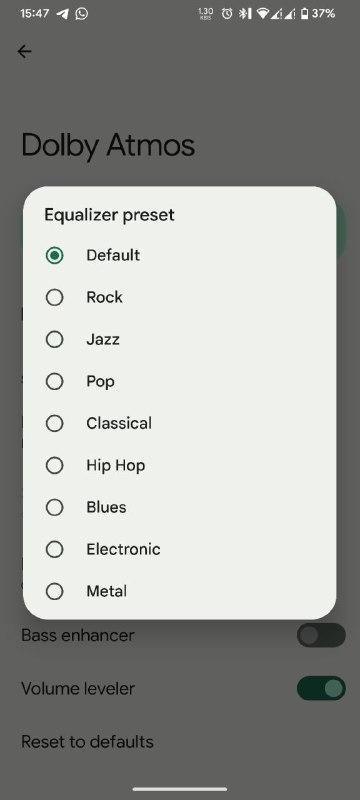Choose the Electronic preset
This screenshot has height=800, width=360.
pyautogui.click(x=179, y=549)
